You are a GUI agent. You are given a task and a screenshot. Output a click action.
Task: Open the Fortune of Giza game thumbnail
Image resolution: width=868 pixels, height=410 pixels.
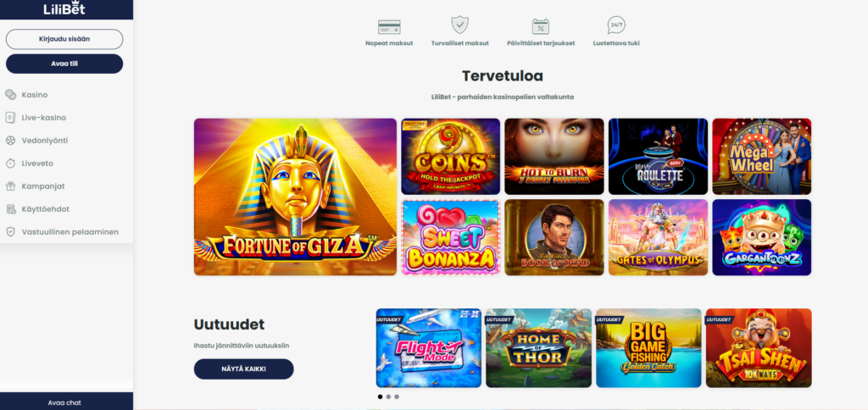click(x=295, y=197)
